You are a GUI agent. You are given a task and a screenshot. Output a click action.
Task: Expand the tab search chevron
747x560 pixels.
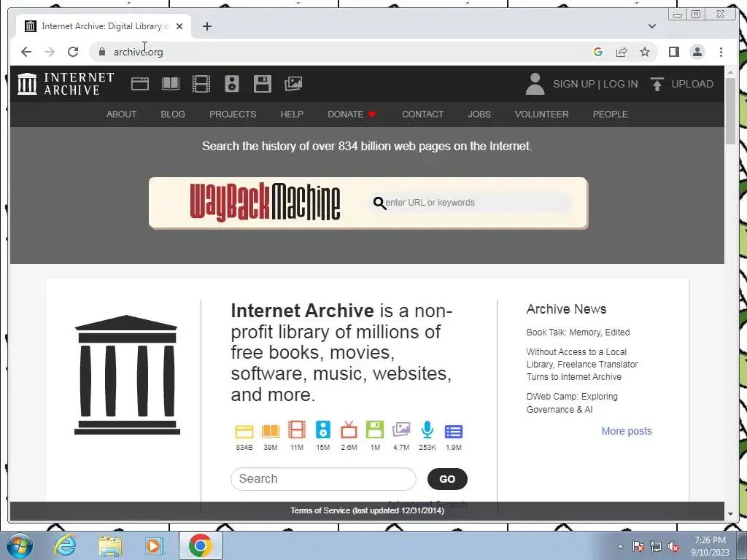click(652, 26)
